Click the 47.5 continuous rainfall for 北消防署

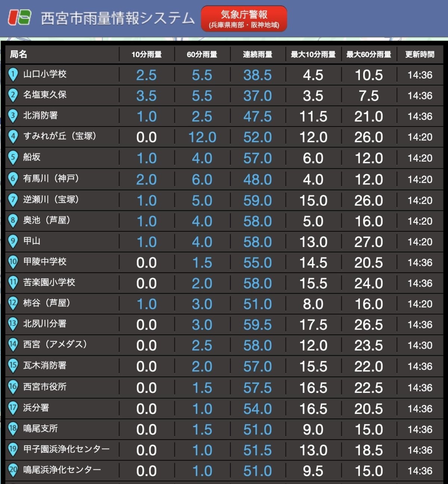point(258,116)
